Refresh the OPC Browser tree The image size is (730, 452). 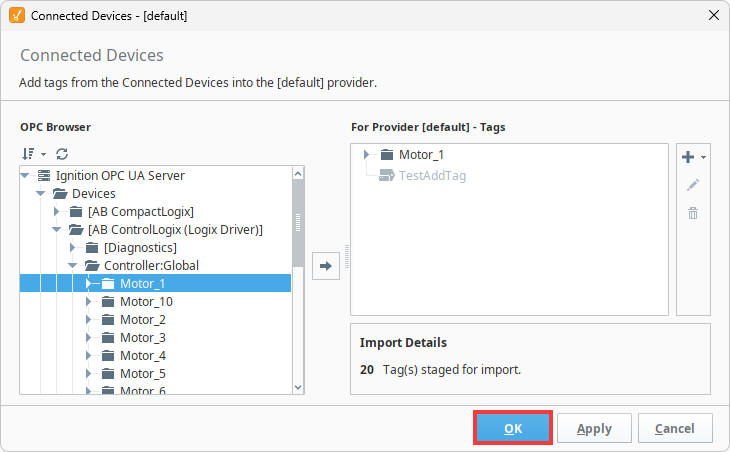[x=62, y=154]
